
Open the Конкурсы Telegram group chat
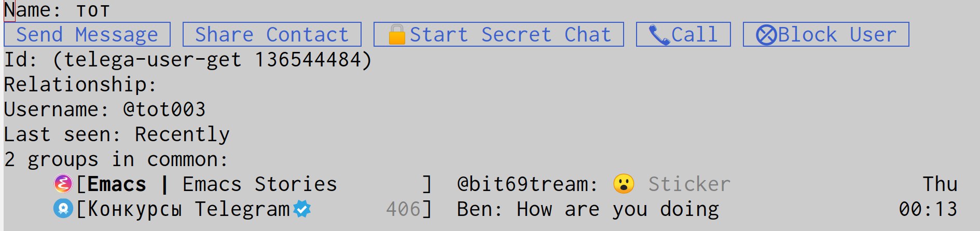(188, 209)
